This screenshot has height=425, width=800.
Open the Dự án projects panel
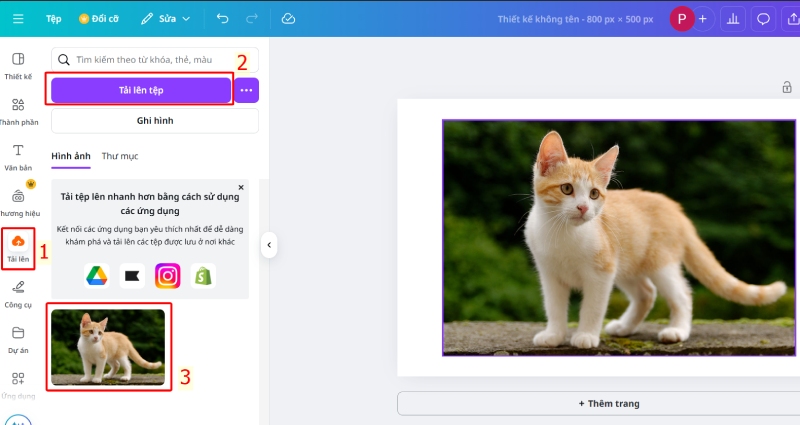pos(18,338)
